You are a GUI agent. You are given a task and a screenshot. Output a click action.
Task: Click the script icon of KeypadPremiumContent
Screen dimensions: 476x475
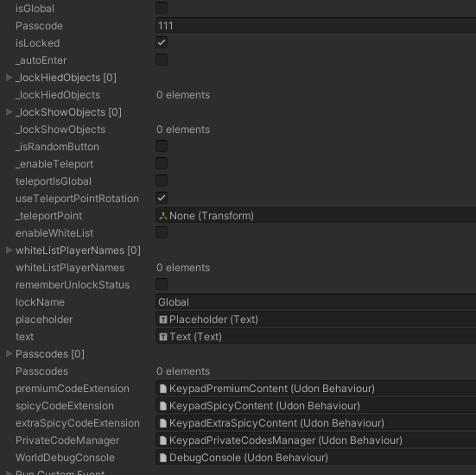pyautogui.click(x=163, y=389)
